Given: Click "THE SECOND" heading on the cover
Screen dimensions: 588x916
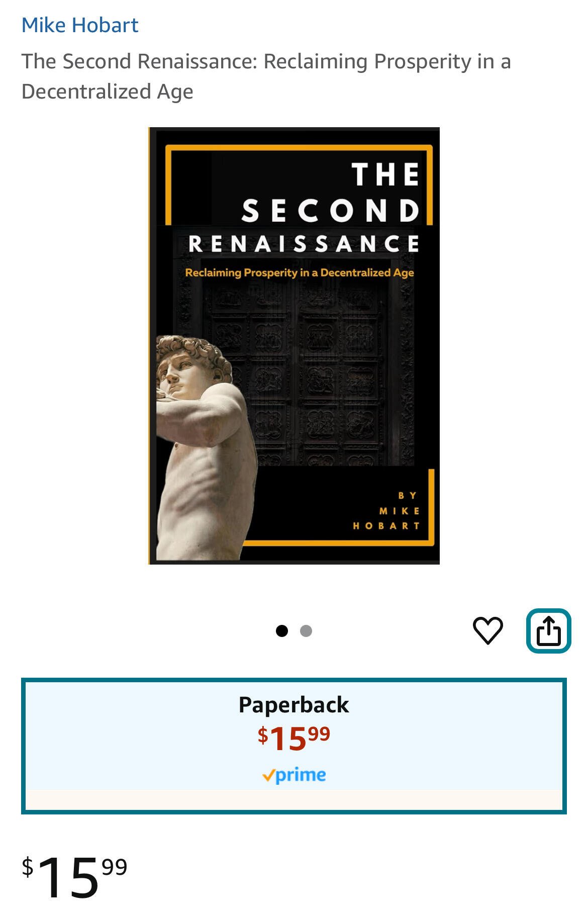Looking at the screenshot, I should coord(331,192).
